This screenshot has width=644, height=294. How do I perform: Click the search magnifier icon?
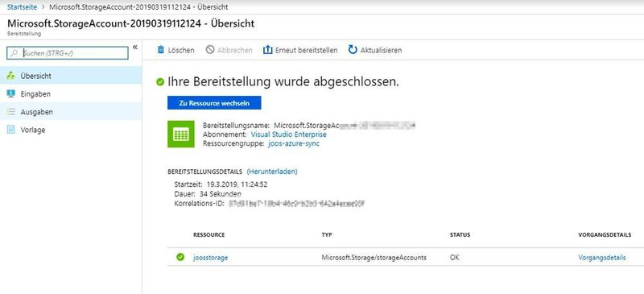[14, 53]
